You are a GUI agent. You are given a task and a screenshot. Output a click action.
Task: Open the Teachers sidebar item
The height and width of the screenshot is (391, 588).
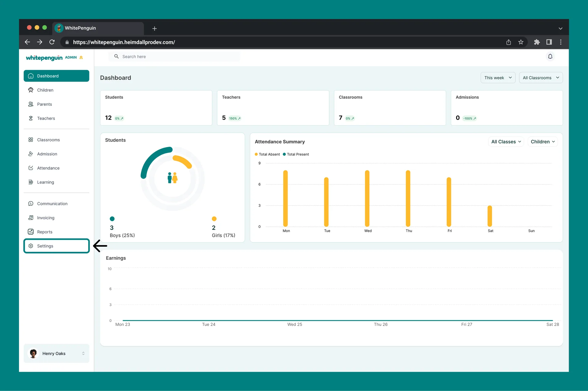56,118
